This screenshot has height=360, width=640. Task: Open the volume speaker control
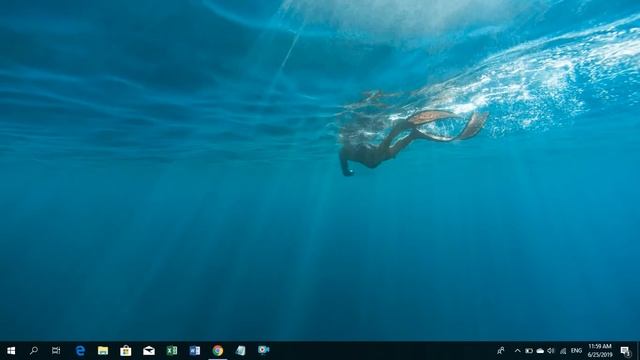point(551,351)
